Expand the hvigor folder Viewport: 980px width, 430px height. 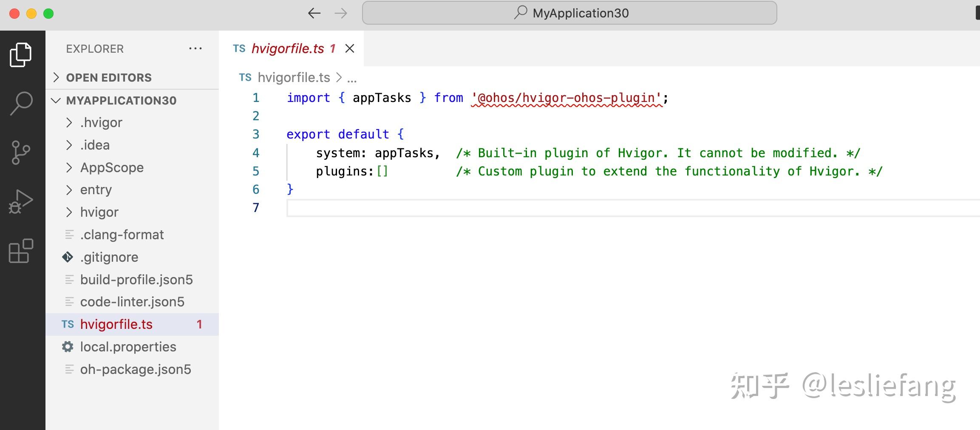pos(132,212)
